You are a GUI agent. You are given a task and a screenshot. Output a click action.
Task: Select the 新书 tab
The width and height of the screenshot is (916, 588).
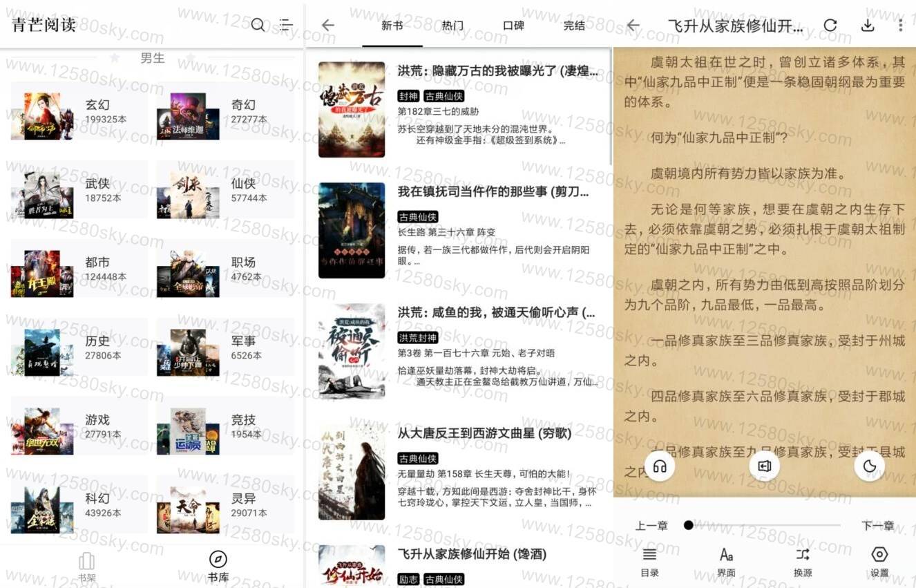392,26
